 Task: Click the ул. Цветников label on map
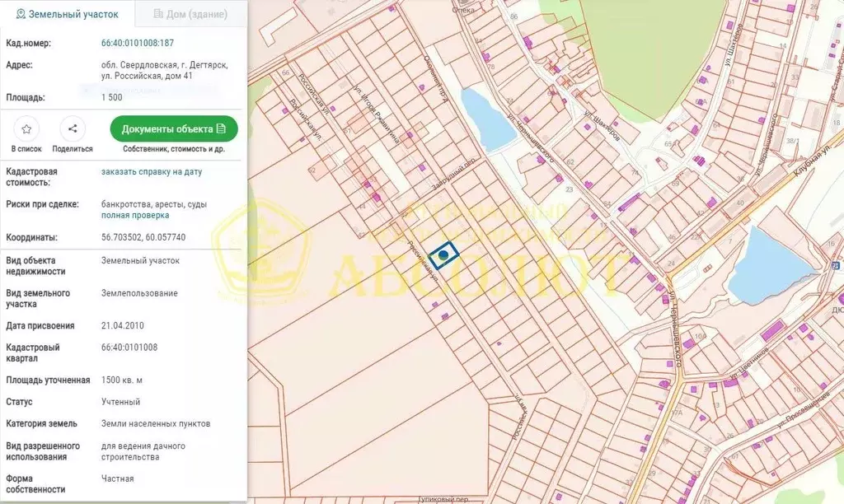pyautogui.click(x=749, y=364)
